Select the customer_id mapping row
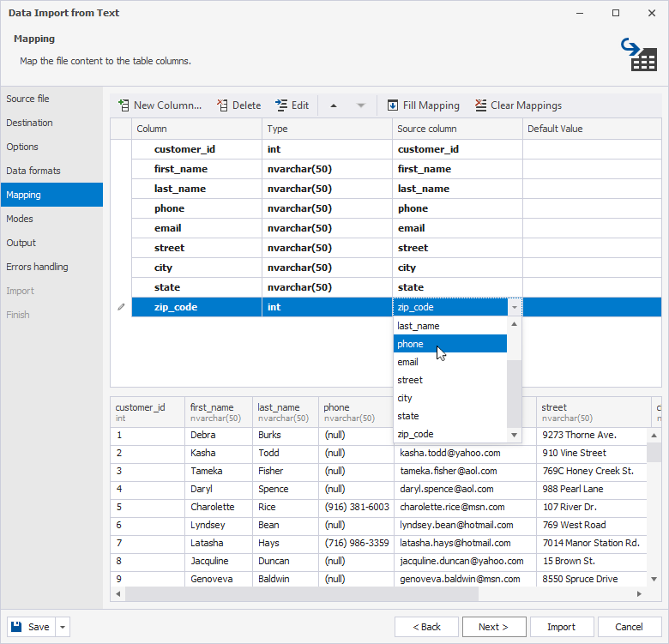 pyautogui.click(x=396, y=149)
